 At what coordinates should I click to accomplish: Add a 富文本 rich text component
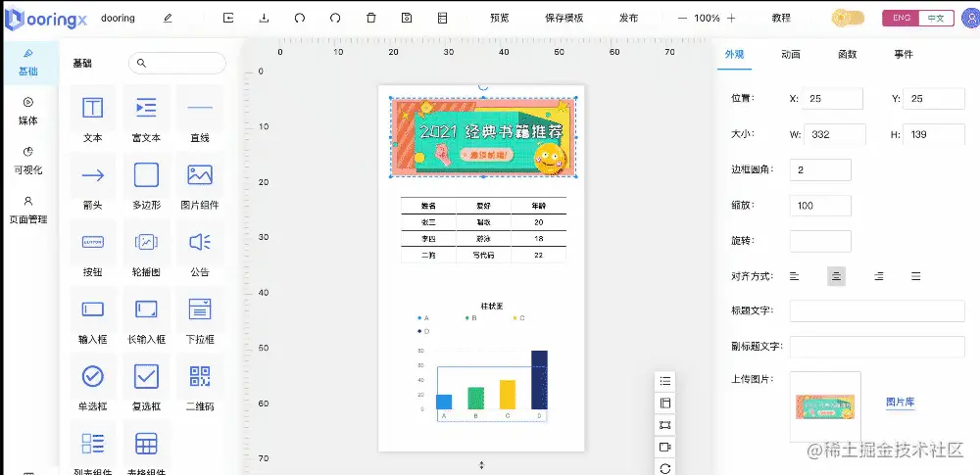click(146, 117)
